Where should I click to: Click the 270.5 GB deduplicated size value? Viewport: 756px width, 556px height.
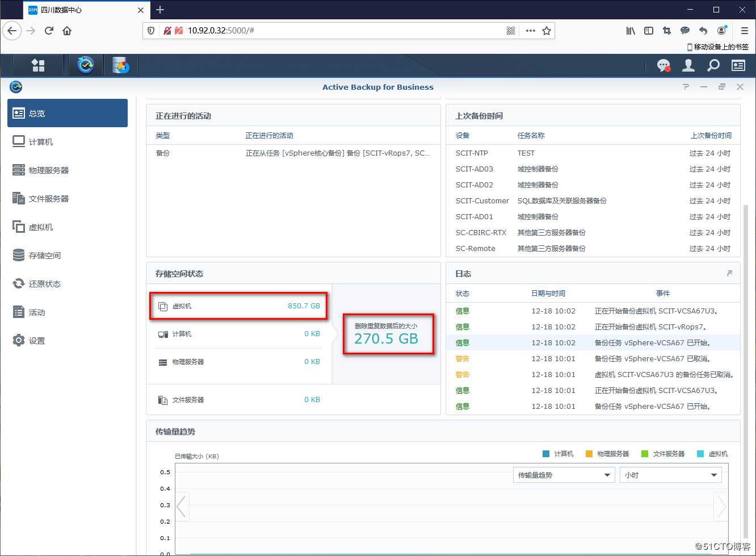(x=386, y=339)
